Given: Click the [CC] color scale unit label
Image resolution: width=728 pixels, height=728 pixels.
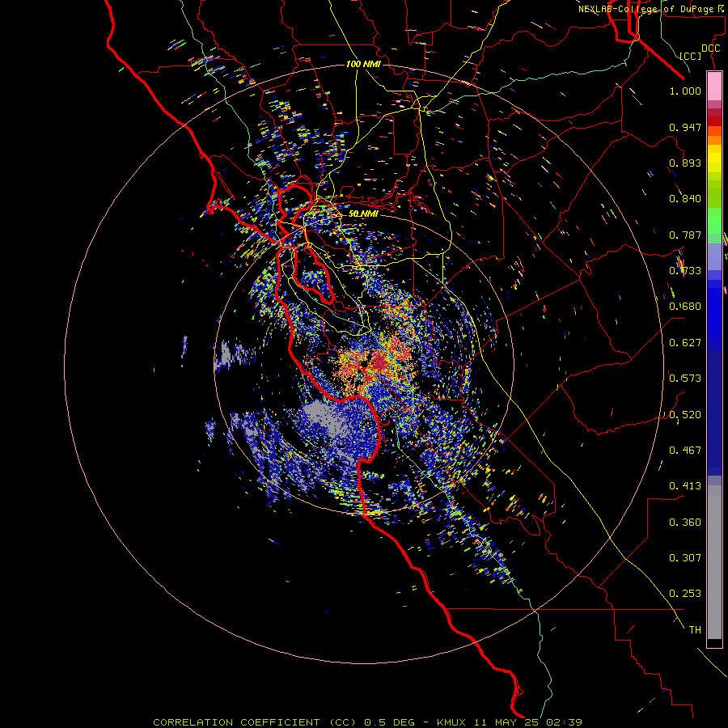Looking at the screenshot, I should 691,56.
